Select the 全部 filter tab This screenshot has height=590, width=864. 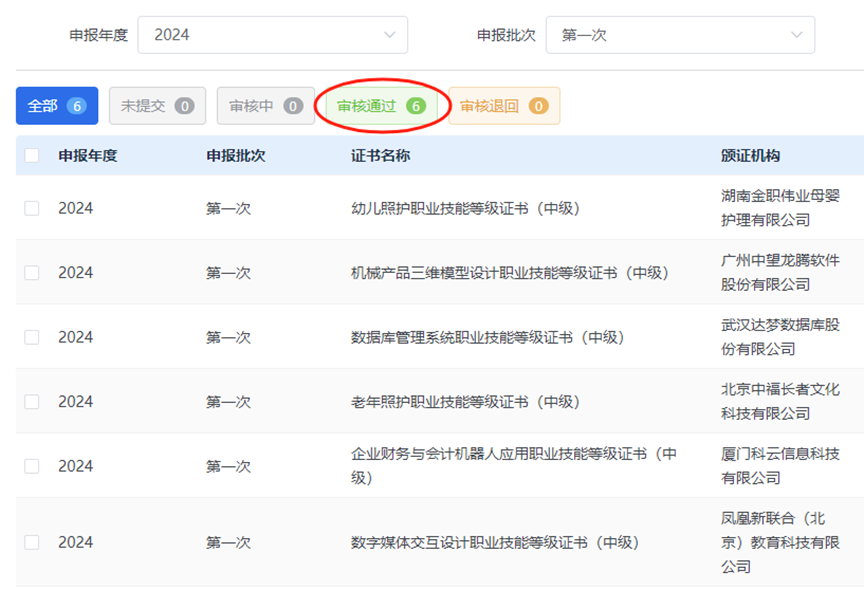(x=56, y=106)
